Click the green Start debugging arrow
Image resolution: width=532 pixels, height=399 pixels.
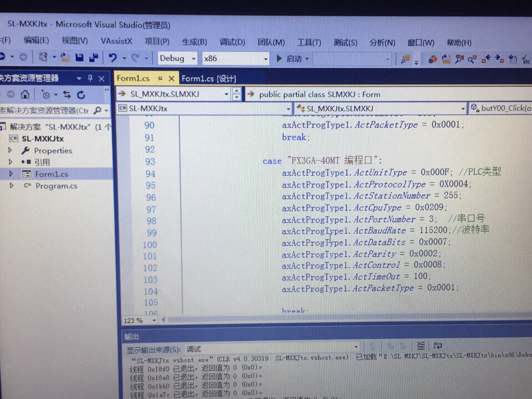pyautogui.click(x=279, y=58)
